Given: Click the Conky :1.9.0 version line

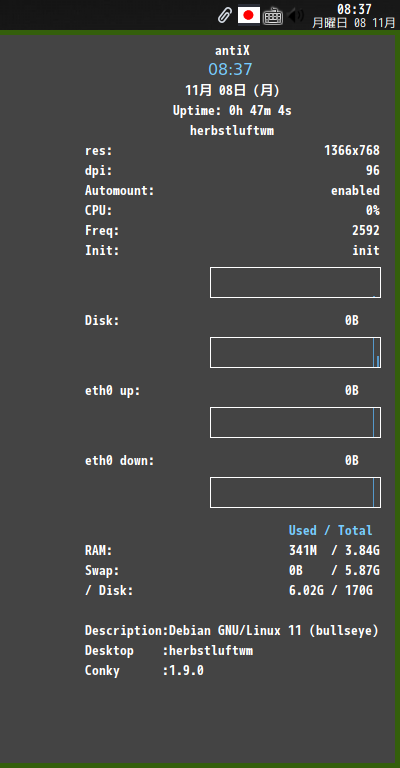Looking at the screenshot, I should [x=144, y=671].
